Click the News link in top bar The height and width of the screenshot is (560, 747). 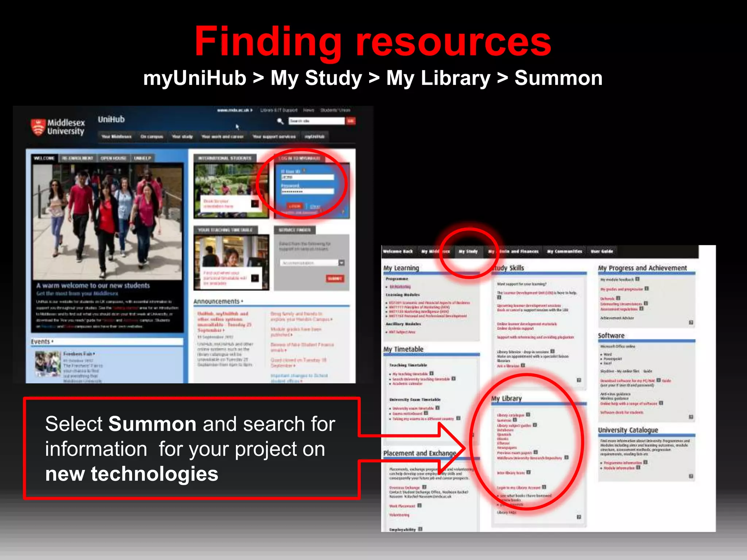[x=309, y=110]
